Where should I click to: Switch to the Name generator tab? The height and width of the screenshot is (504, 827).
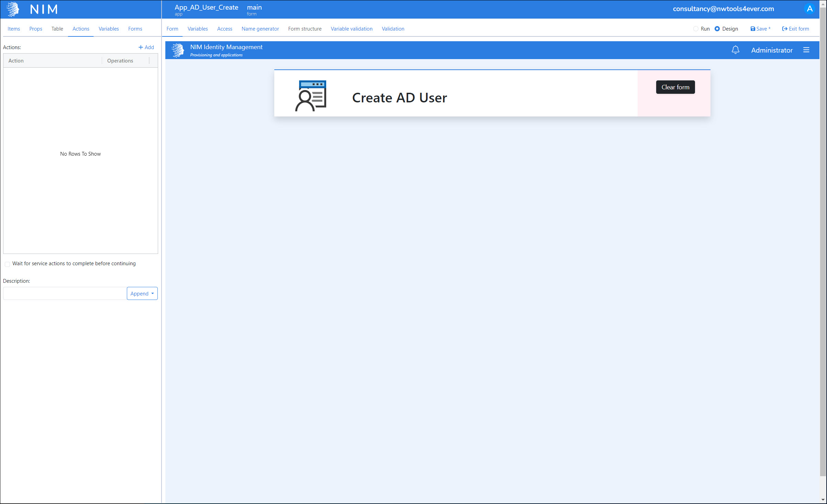(260, 29)
